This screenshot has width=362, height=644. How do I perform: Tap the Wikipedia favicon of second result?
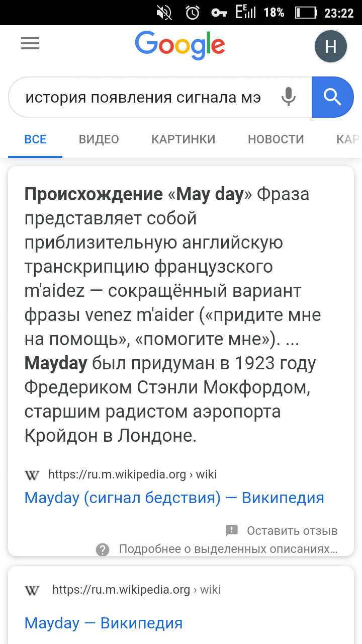(32, 590)
